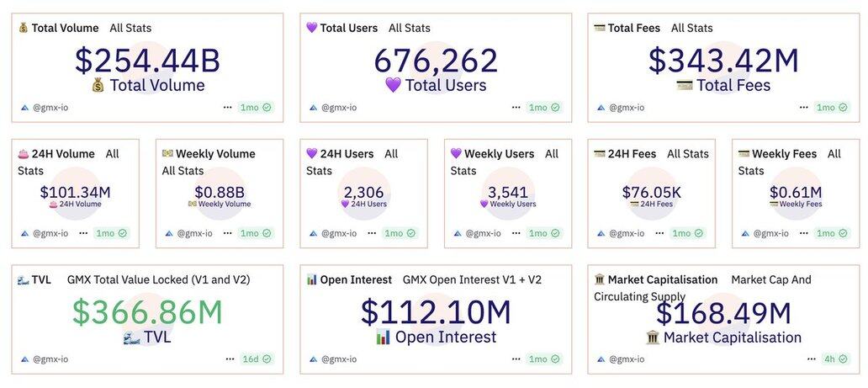The height and width of the screenshot is (388, 868).
Task: Click the @gmx-io logo icon in Market Capitalisation card
Action: click(x=601, y=359)
